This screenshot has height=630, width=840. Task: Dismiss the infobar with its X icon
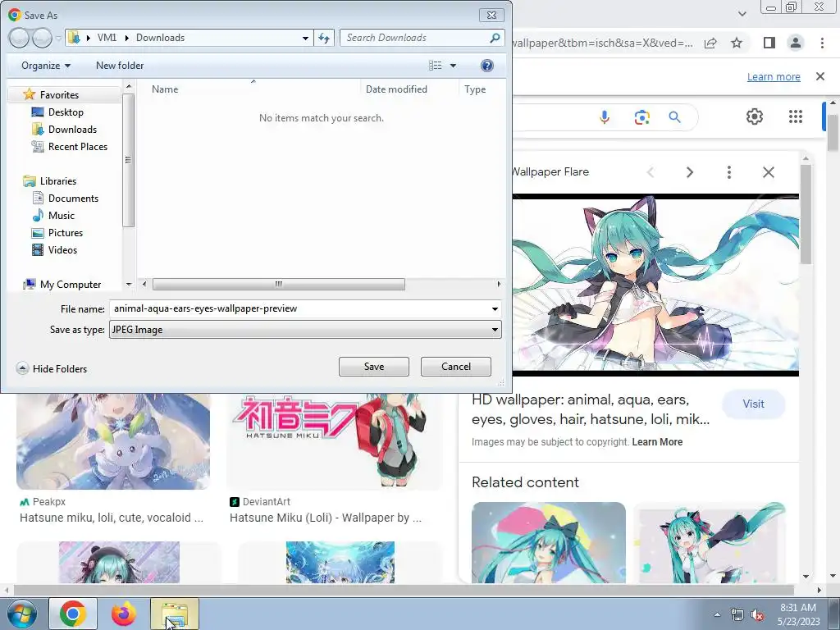pyautogui.click(x=820, y=76)
